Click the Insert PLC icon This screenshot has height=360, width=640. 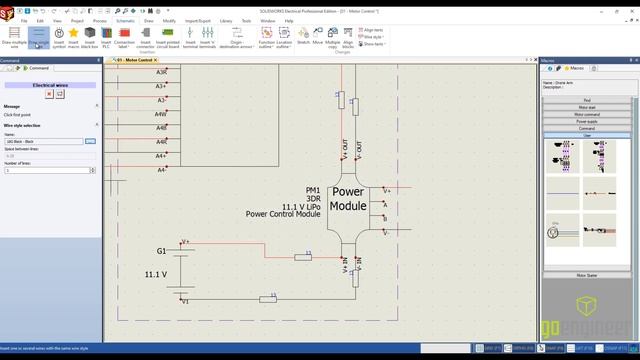pos(106,38)
